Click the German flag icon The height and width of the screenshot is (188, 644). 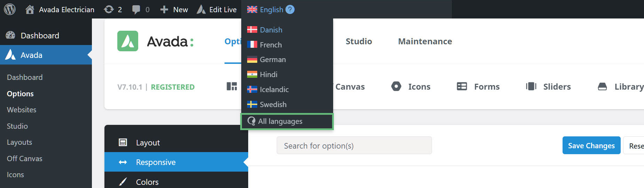click(x=252, y=60)
